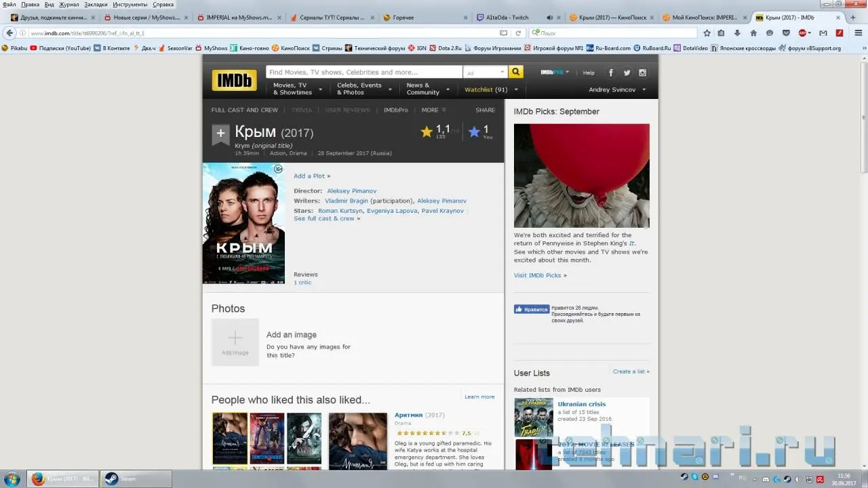Viewport: 868px width, 488px height.
Task: Click the Add a Plot link
Action: [x=312, y=176]
